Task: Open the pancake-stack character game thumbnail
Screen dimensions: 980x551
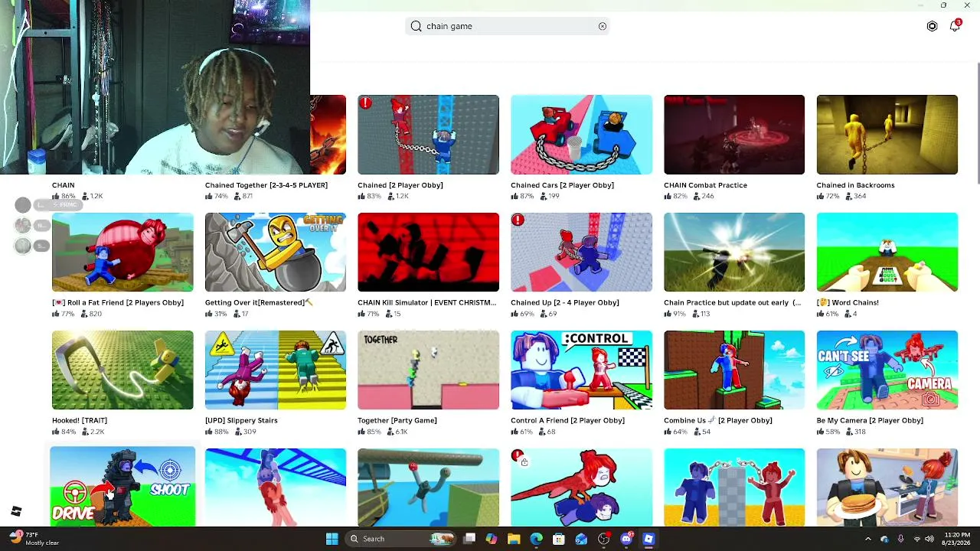Action: pyautogui.click(x=887, y=487)
